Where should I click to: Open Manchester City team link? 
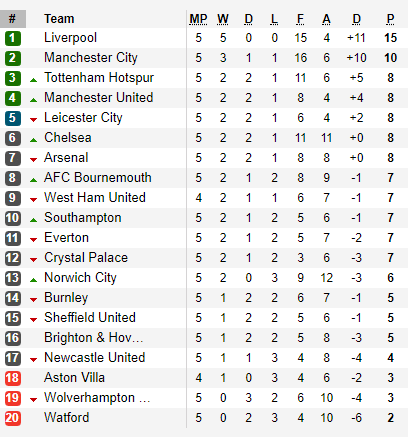91,58
